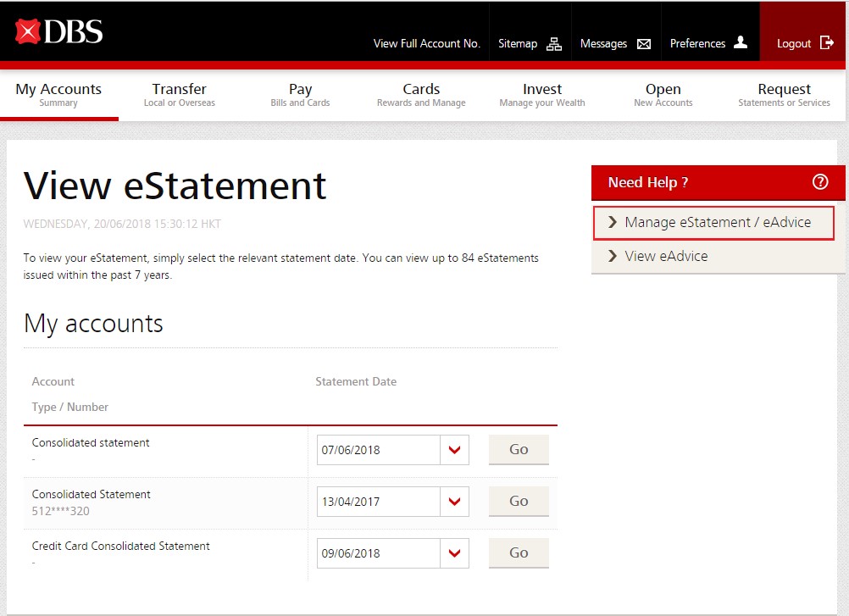The height and width of the screenshot is (616, 849).
Task: Click View Full Account No. link
Action: pos(426,44)
